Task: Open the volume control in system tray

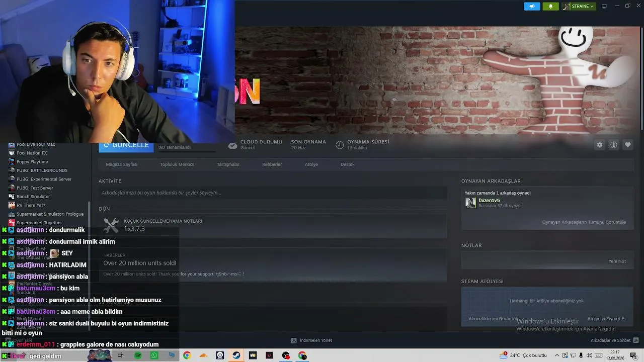Action: (589, 355)
